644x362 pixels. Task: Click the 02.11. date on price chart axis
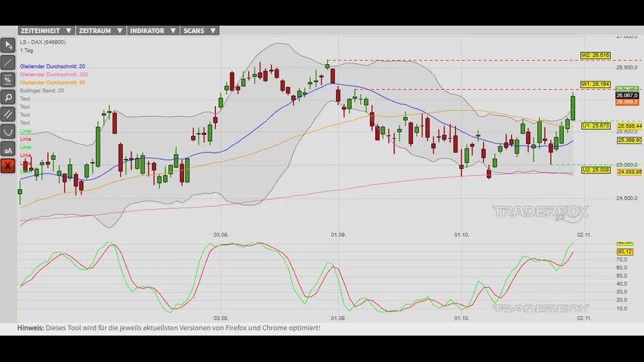(584, 235)
